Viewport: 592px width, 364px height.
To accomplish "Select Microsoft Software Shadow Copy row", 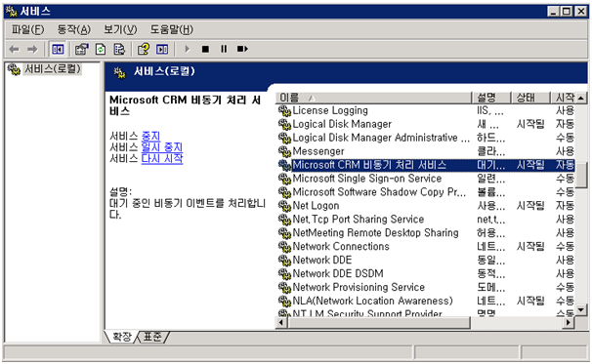I will point(426,192).
